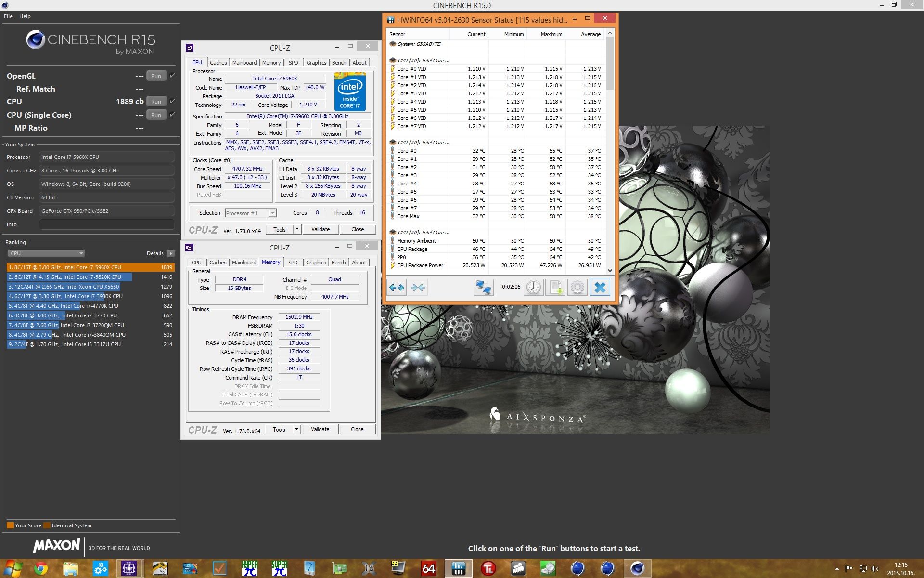Open About tab in lower CPU-Z window
924x578 pixels.
(x=359, y=263)
